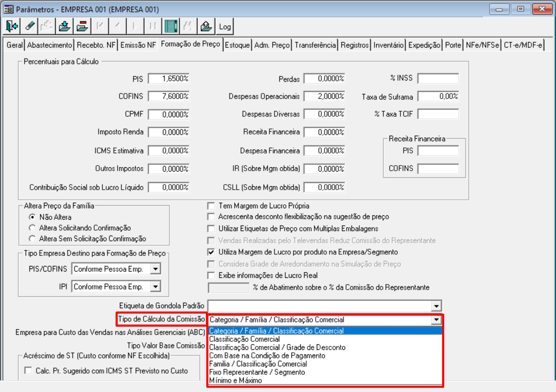Check Acrescenta desconto flexibilização na sugestão

(x=211, y=217)
